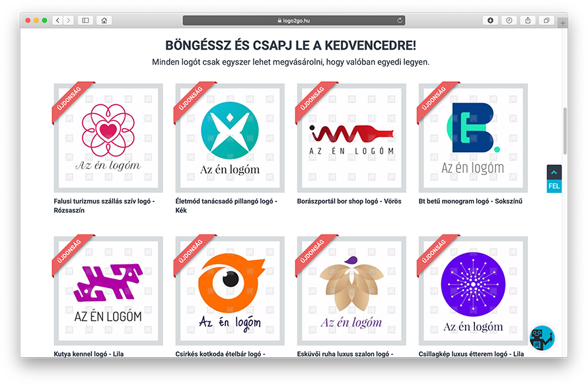Open the Falusi turizmus szállás szív logó link
Screen dimensions: 588x385
point(104,206)
